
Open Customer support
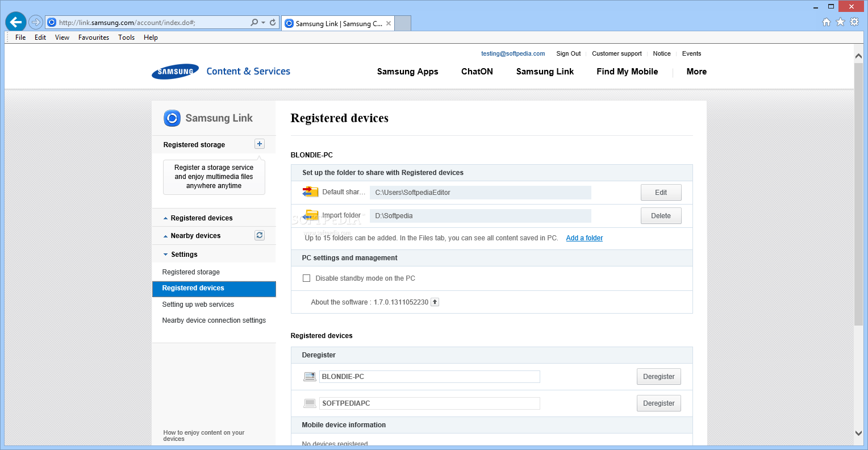(617, 53)
